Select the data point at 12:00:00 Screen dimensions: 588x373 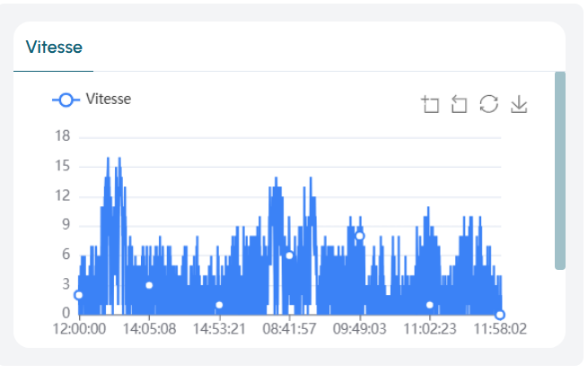79,295
